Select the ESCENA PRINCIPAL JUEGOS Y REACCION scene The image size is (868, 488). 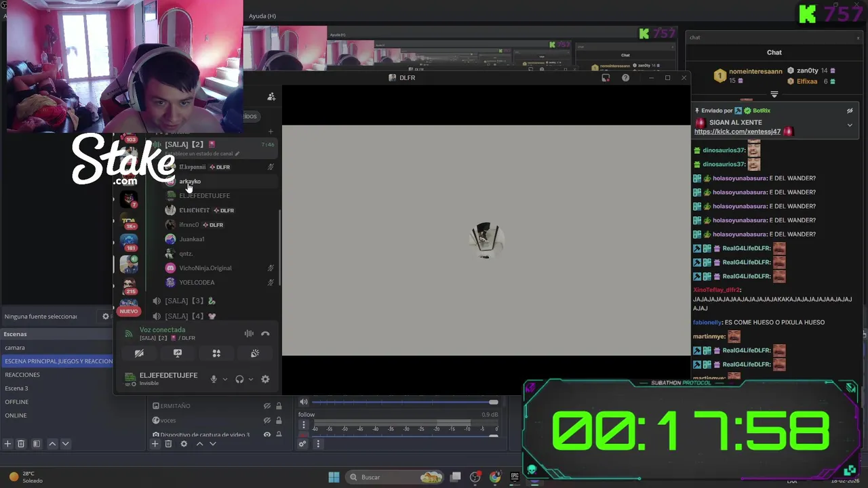(x=57, y=361)
